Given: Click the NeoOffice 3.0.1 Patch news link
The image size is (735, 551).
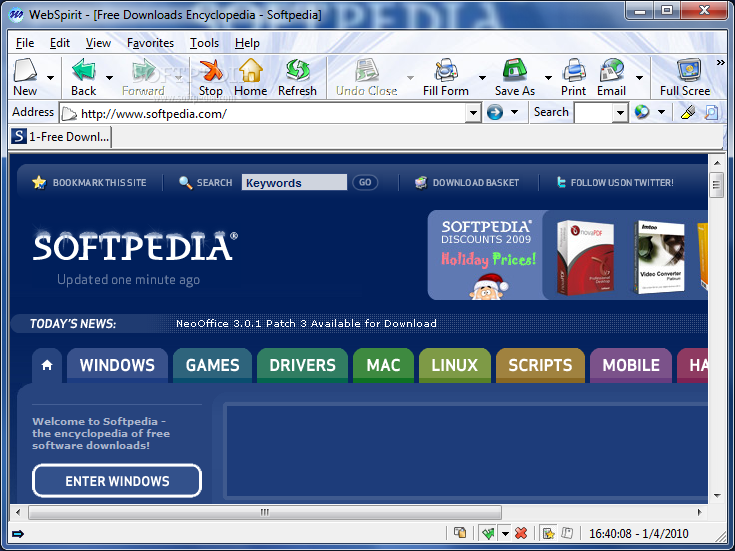Looking at the screenshot, I should (306, 324).
